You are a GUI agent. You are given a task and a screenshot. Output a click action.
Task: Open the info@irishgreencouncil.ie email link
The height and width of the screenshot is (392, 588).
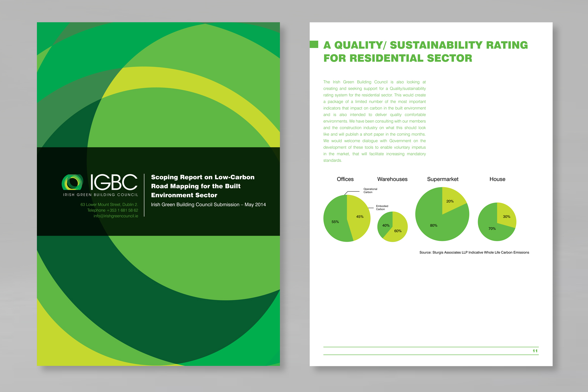[x=116, y=216]
